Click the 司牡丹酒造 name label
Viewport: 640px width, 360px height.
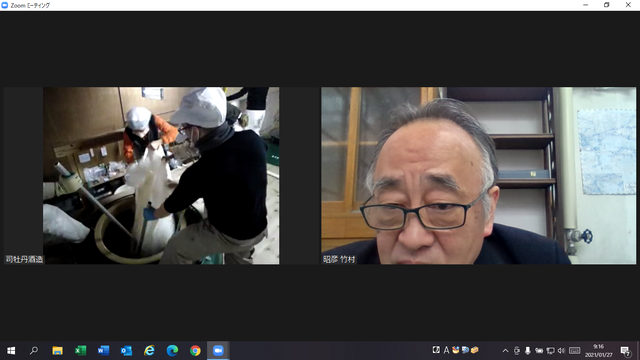24,259
